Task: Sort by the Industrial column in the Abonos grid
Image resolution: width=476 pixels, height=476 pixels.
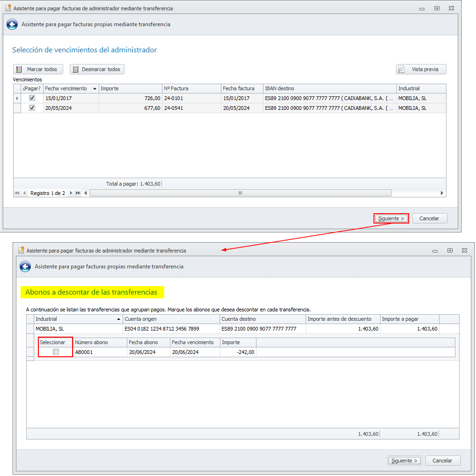Action: [78, 319]
